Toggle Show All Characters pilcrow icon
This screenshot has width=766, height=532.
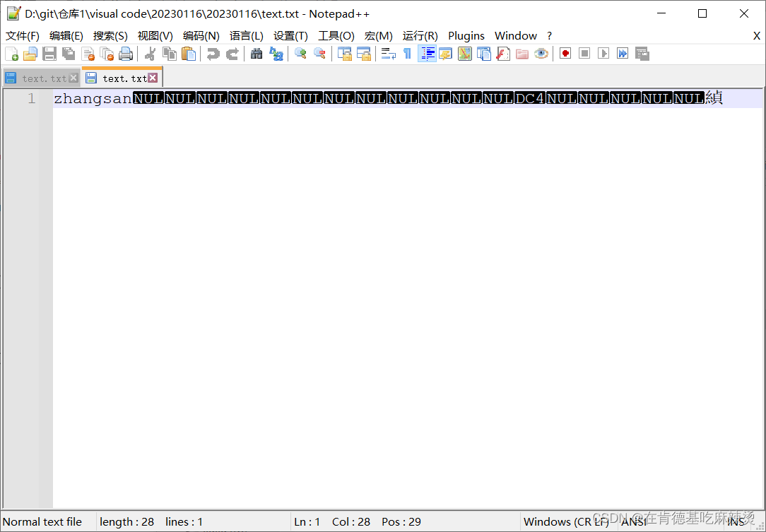click(408, 53)
